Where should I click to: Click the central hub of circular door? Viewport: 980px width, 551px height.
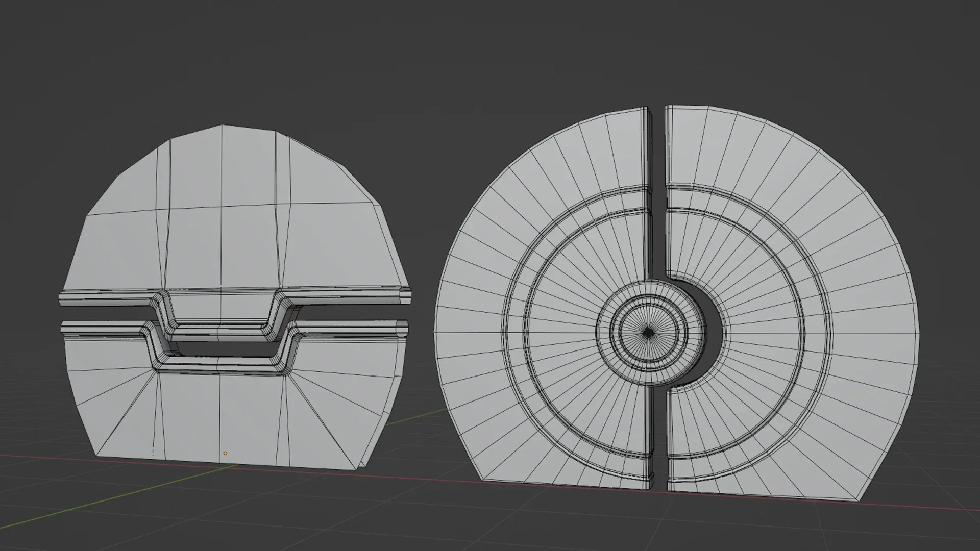click(648, 333)
